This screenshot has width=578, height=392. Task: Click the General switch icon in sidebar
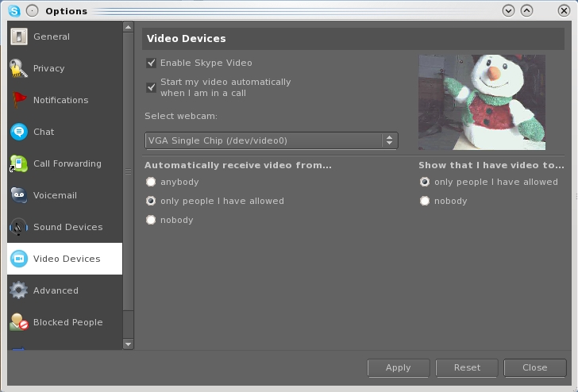[x=19, y=37]
